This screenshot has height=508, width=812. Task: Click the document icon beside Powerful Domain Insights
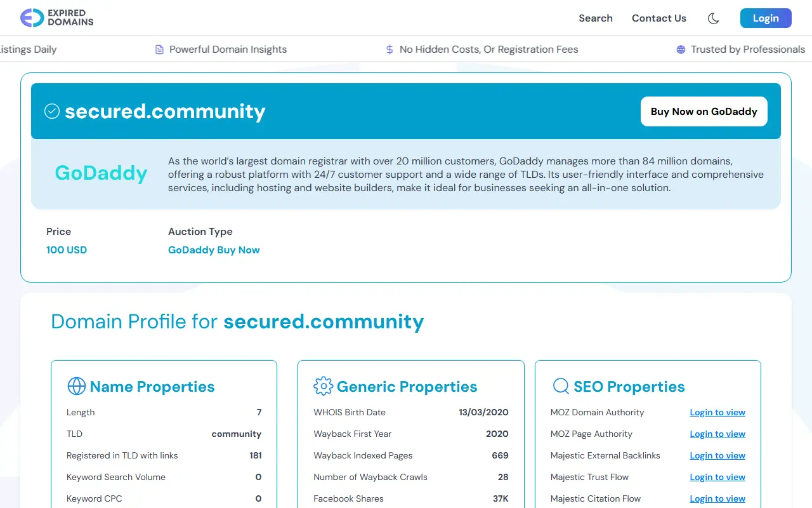tap(160, 50)
